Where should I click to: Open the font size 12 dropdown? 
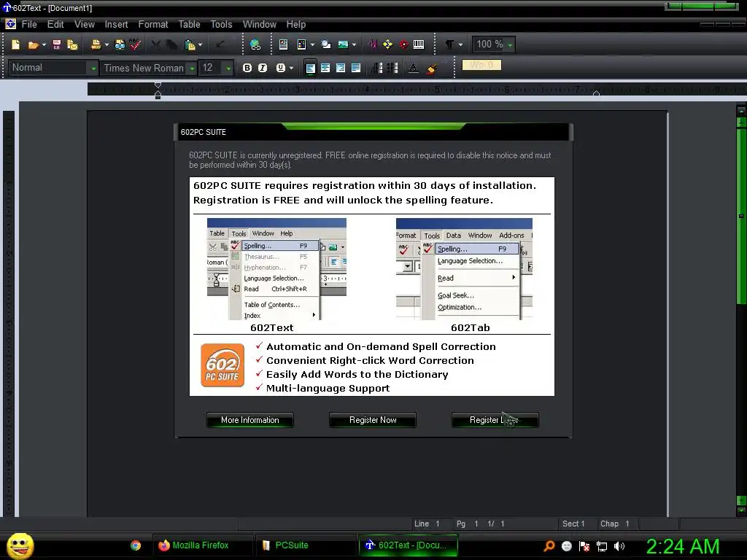[228, 69]
